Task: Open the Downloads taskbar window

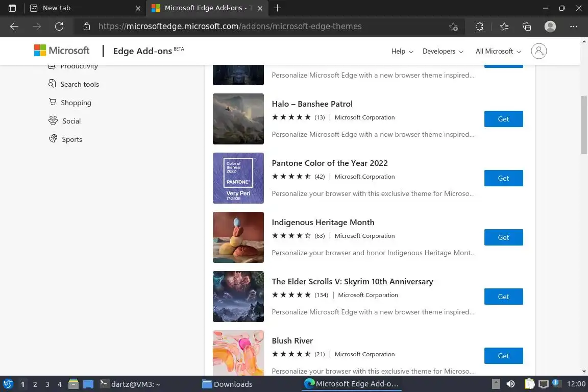Action: point(227,384)
